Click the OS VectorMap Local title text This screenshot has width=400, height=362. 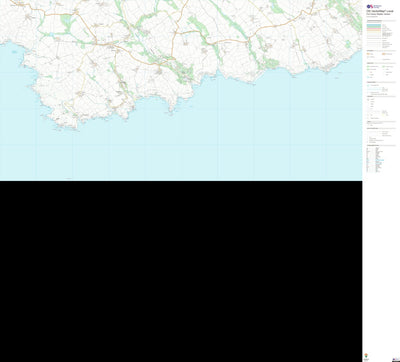coord(379,11)
